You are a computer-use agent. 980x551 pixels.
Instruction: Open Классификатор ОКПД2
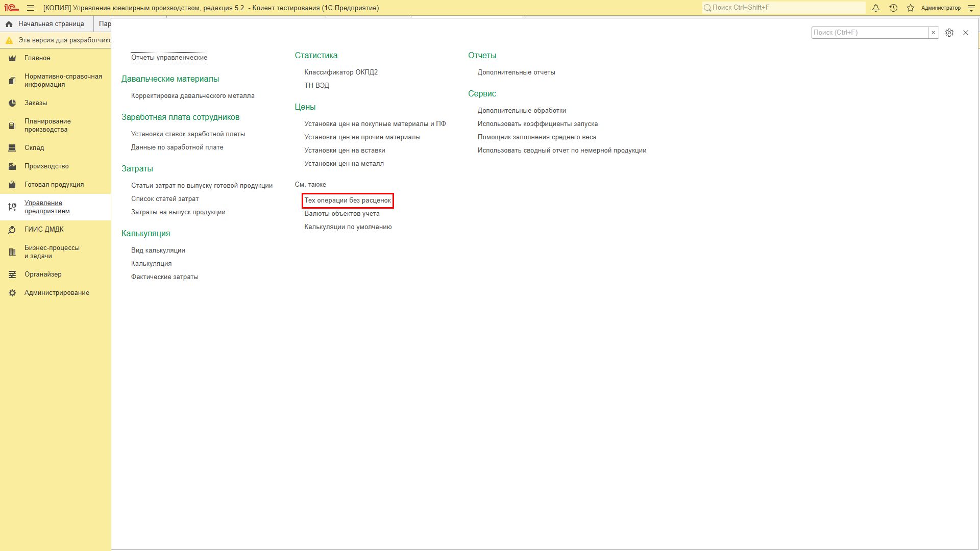[x=341, y=72]
